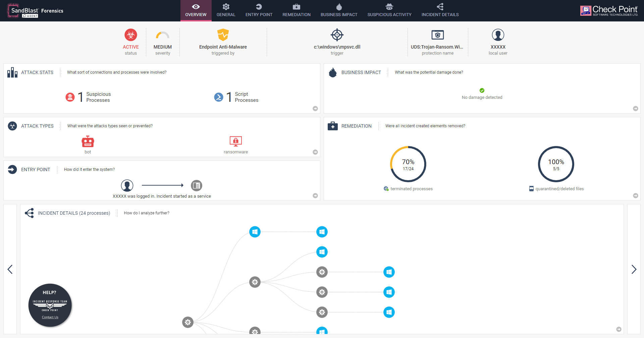The width and height of the screenshot is (644, 338).
Task: Click the ransomware attack type icon
Action: 236,141
